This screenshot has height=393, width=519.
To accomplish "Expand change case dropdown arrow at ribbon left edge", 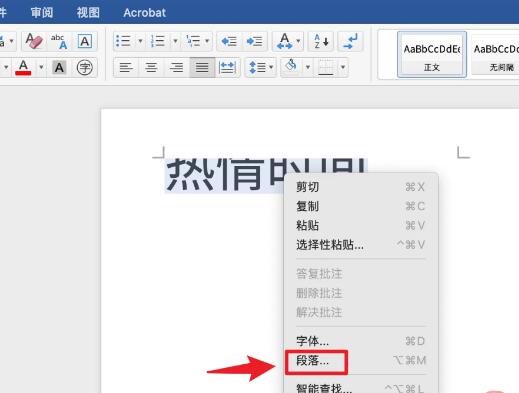I will coord(12,41).
